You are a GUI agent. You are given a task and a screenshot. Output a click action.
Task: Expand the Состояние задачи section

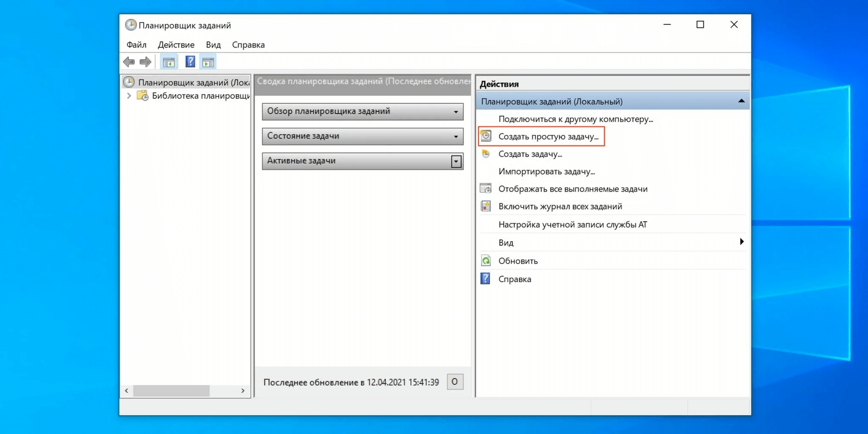[456, 136]
